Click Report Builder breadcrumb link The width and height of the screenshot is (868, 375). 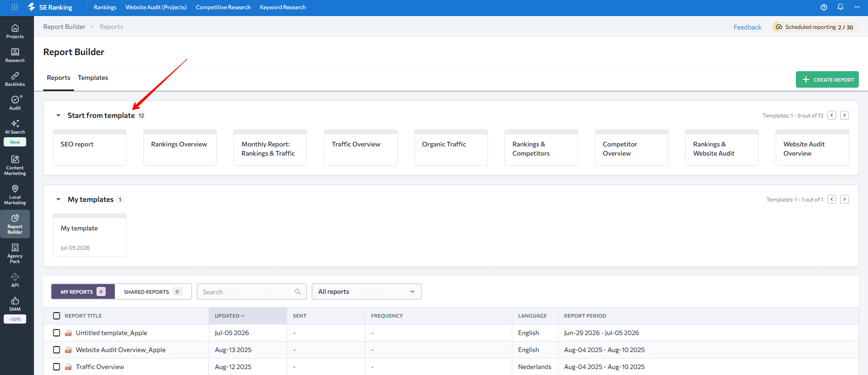(x=64, y=27)
